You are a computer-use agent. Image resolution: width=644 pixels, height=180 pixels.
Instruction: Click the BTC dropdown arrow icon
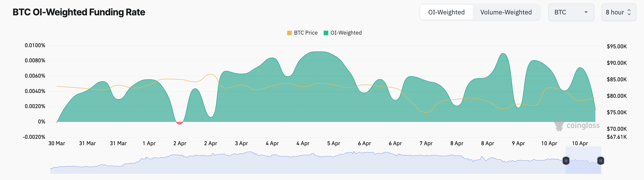(586, 12)
